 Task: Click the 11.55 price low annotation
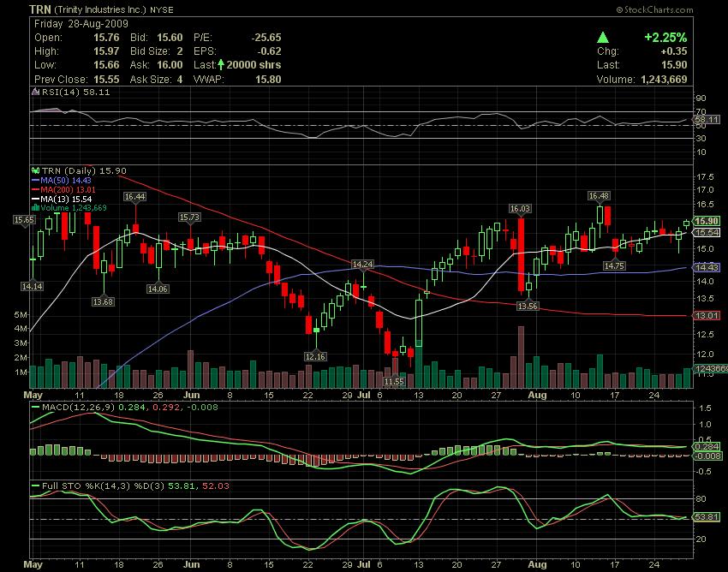coord(394,382)
